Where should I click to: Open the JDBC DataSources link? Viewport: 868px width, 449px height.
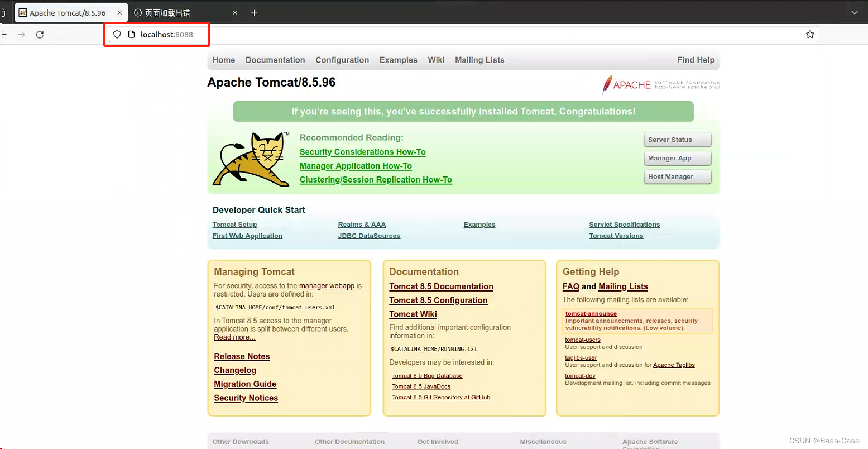pos(369,236)
